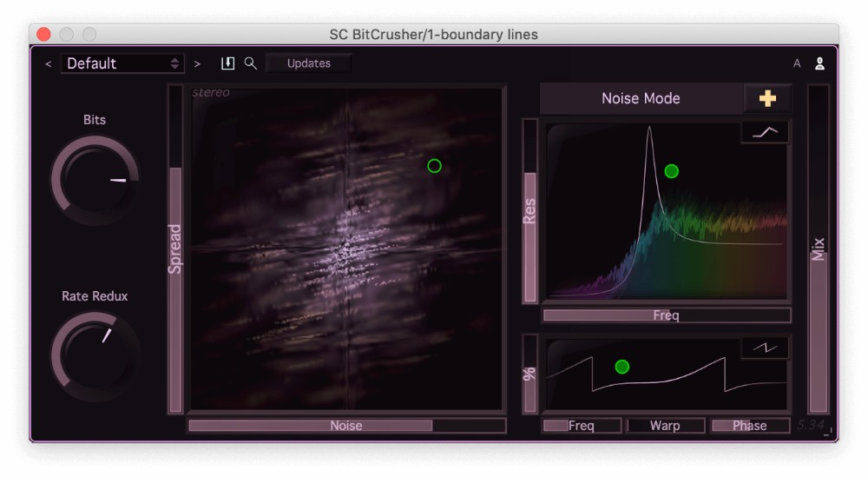Click the LFO Phase slider
The image size is (868, 477).
point(749,426)
